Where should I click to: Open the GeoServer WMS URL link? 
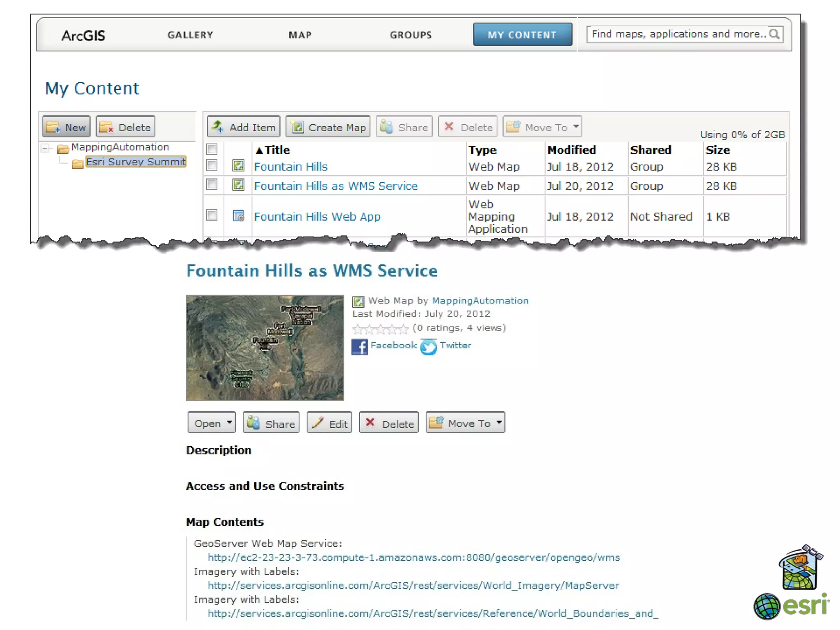pos(413,557)
